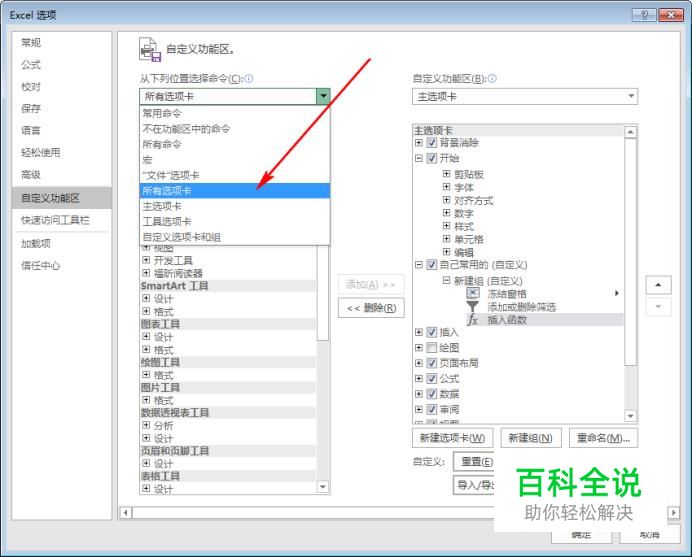Click the 新建组(N) button

530,438
